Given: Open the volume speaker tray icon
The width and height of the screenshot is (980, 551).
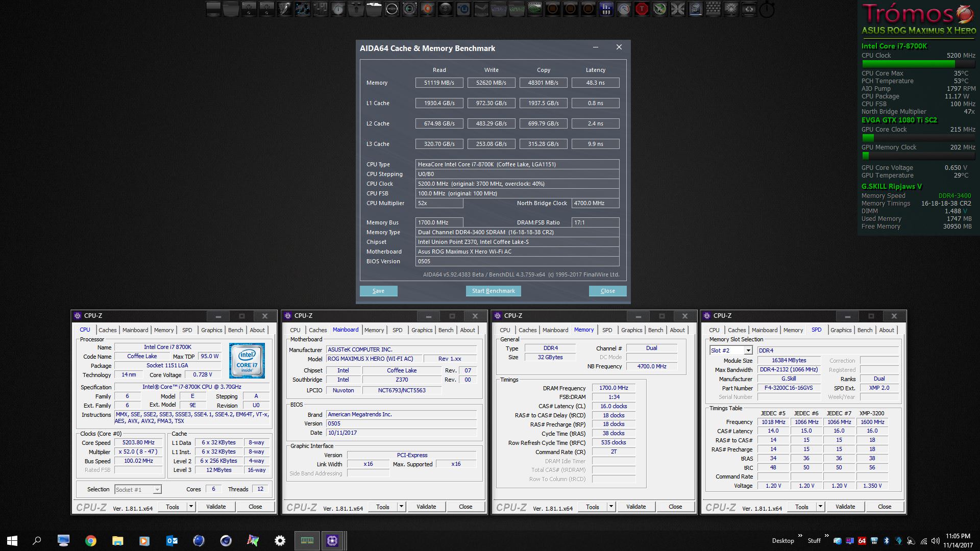Looking at the screenshot, I should (935, 541).
